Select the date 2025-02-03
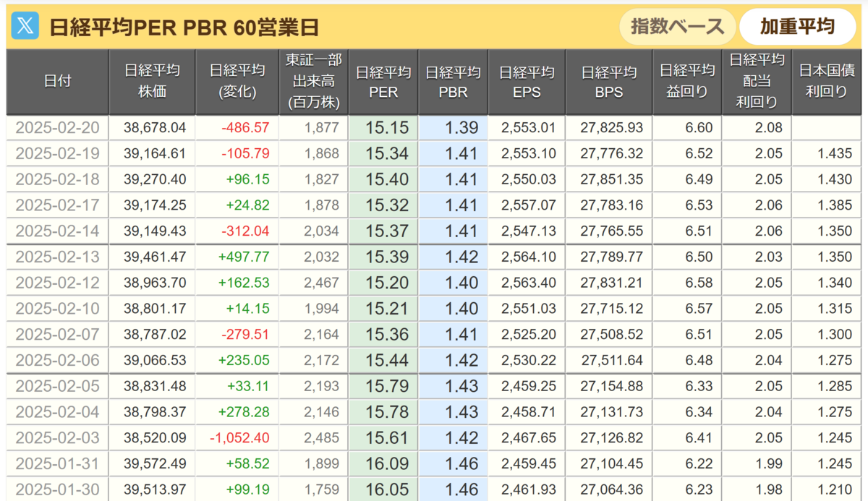 point(57,438)
